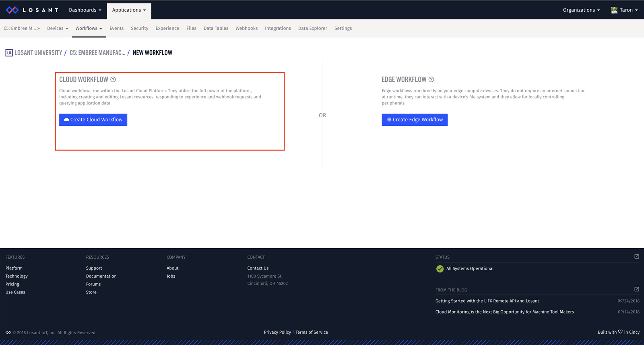Click the 09/24/2018 blog date

(628, 301)
